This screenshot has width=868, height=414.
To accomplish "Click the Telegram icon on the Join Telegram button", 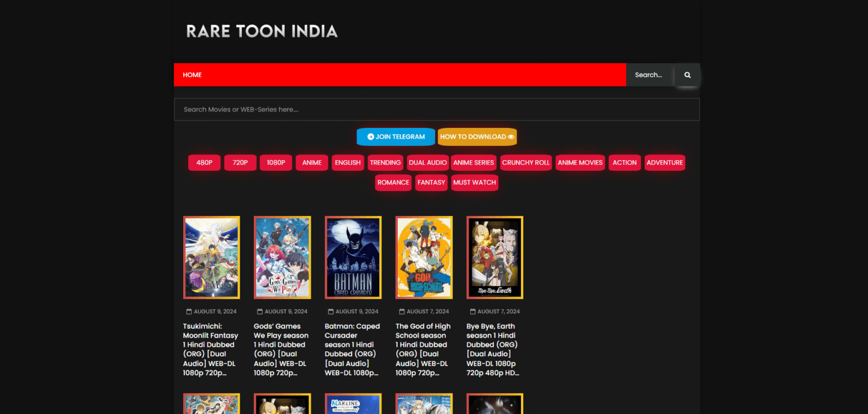I will [x=371, y=136].
